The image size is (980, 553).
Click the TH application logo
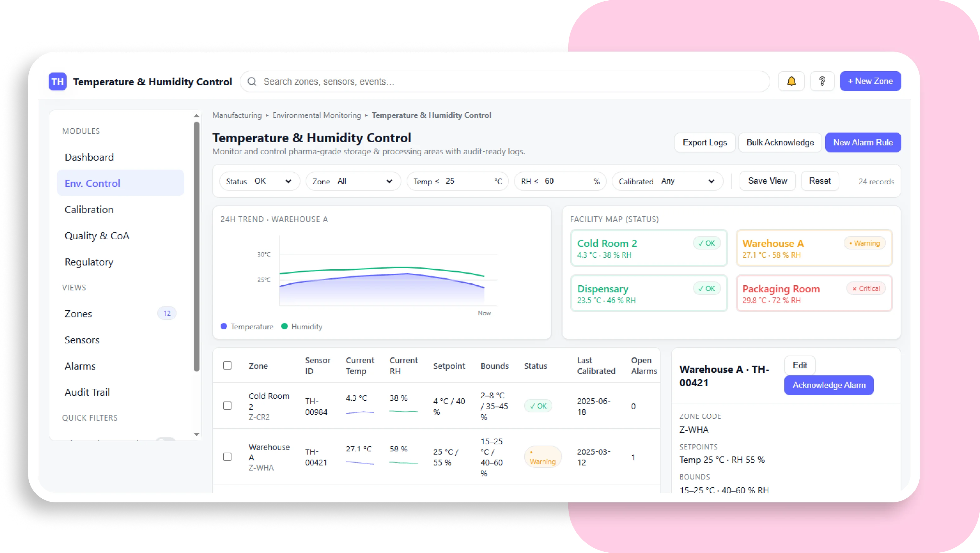point(58,81)
